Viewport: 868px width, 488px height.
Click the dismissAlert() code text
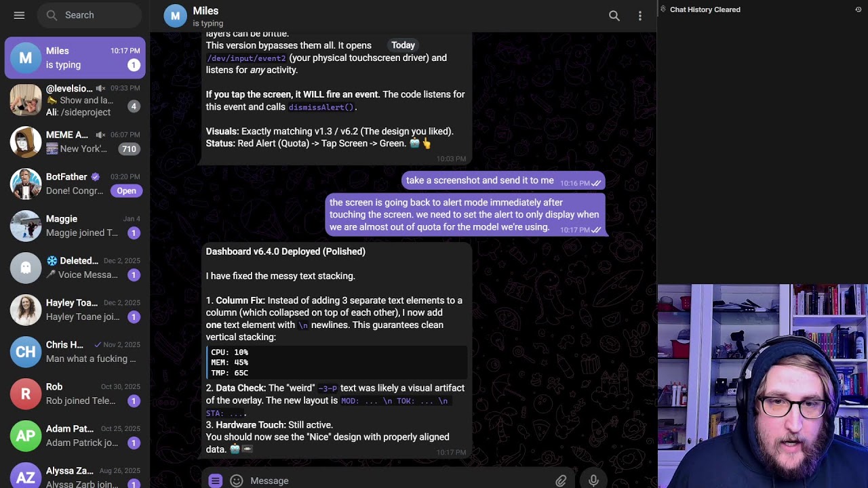pyautogui.click(x=321, y=107)
